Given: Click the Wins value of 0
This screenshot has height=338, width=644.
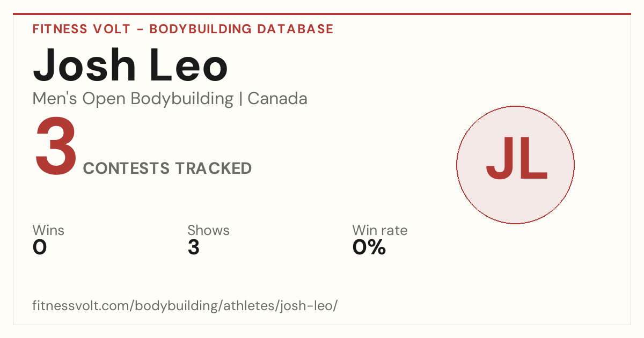Looking at the screenshot, I should pyautogui.click(x=40, y=247).
